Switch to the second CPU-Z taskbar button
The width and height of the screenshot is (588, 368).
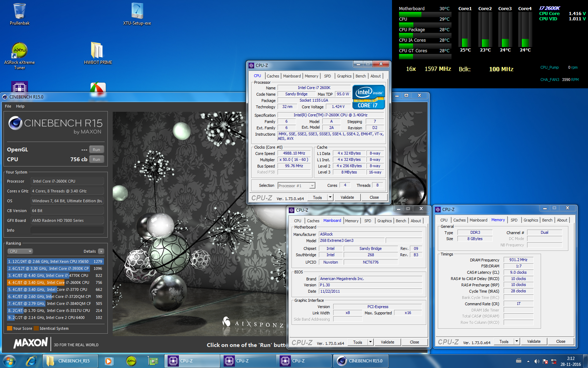248,361
